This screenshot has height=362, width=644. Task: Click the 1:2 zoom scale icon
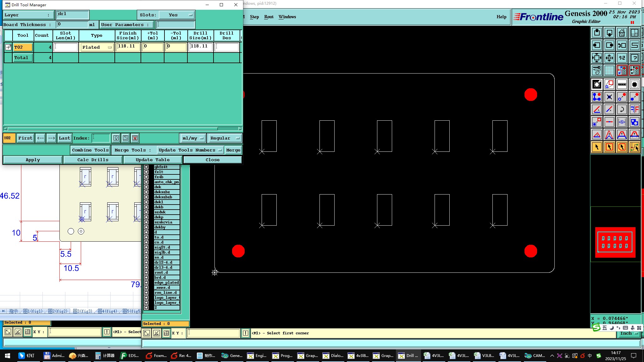622,58
